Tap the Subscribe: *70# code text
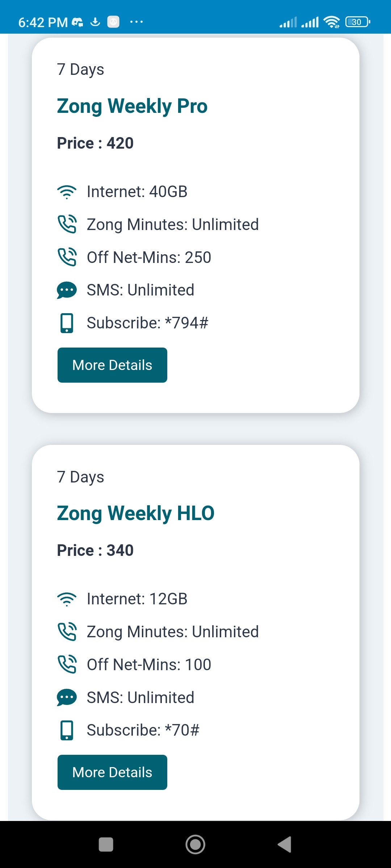This screenshot has width=391, height=868. pyautogui.click(x=143, y=730)
